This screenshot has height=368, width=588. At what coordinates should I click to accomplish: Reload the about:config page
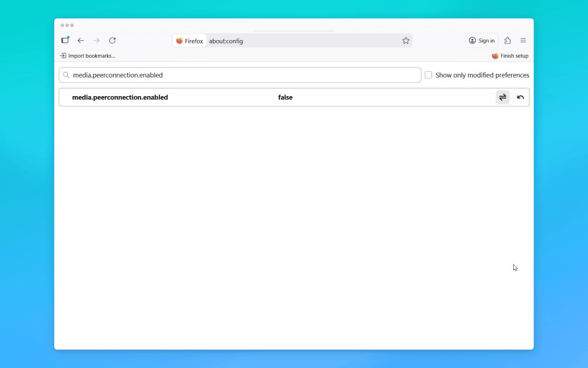(112, 40)
